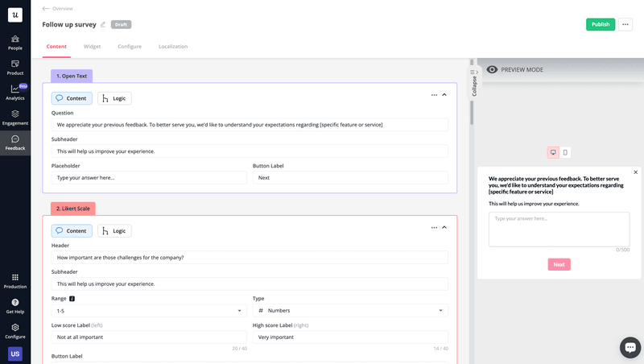This screenshot has height=364, width=644.
Task: Click the 1. Open Text label
Action: point(72,76)
